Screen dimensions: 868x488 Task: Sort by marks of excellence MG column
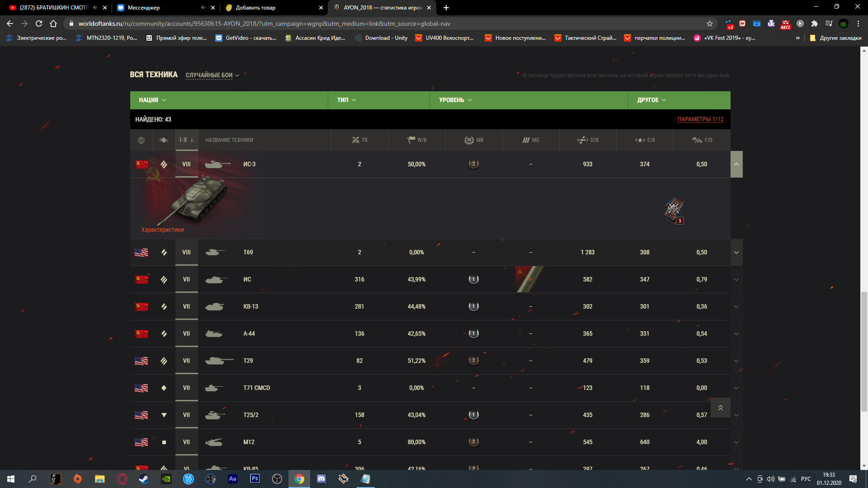(x=531, y=140)
